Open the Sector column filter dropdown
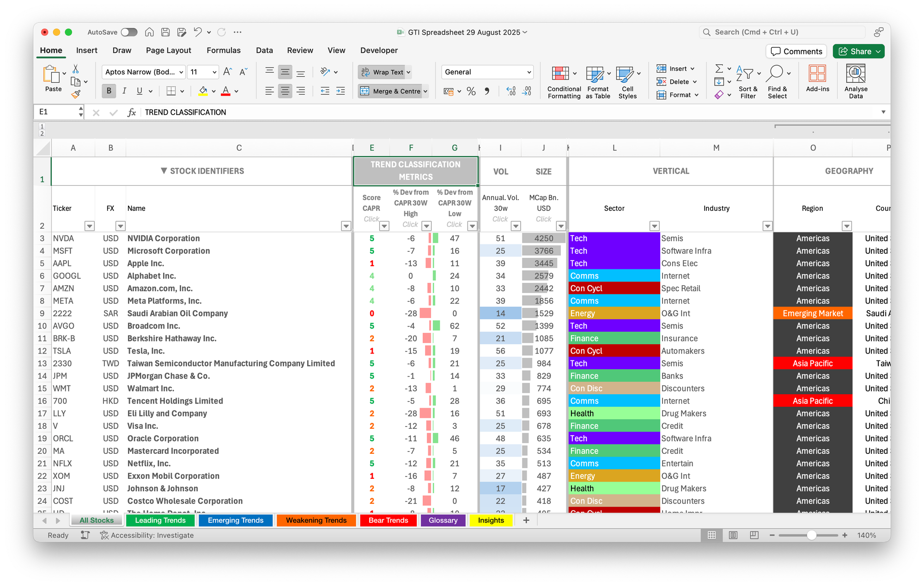The image size is (924, 586). [654, 226]
